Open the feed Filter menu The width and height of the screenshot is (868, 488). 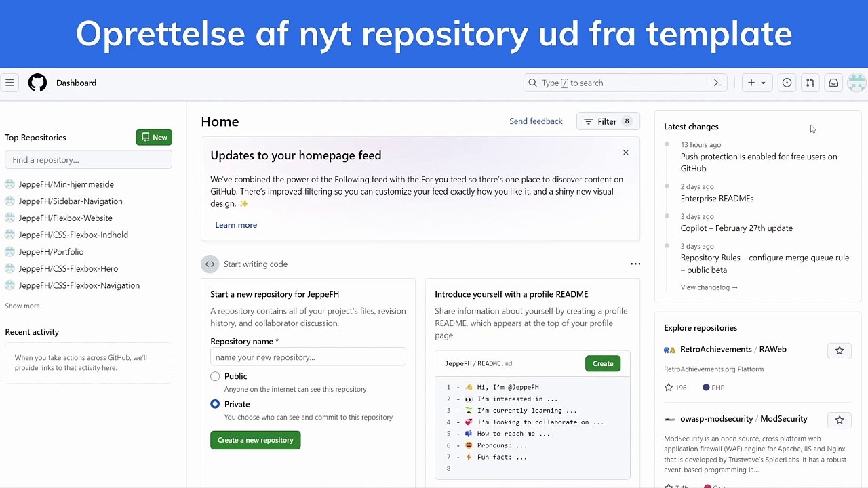608,121
